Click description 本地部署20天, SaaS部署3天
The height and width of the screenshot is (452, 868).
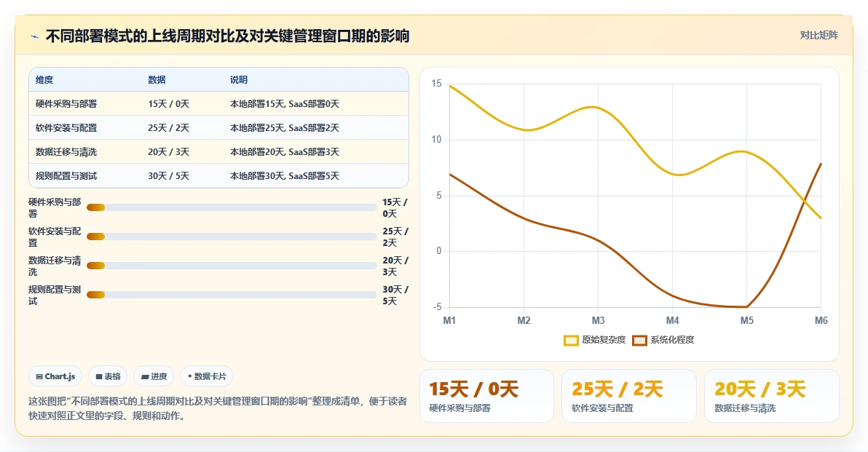pos(285,151)
